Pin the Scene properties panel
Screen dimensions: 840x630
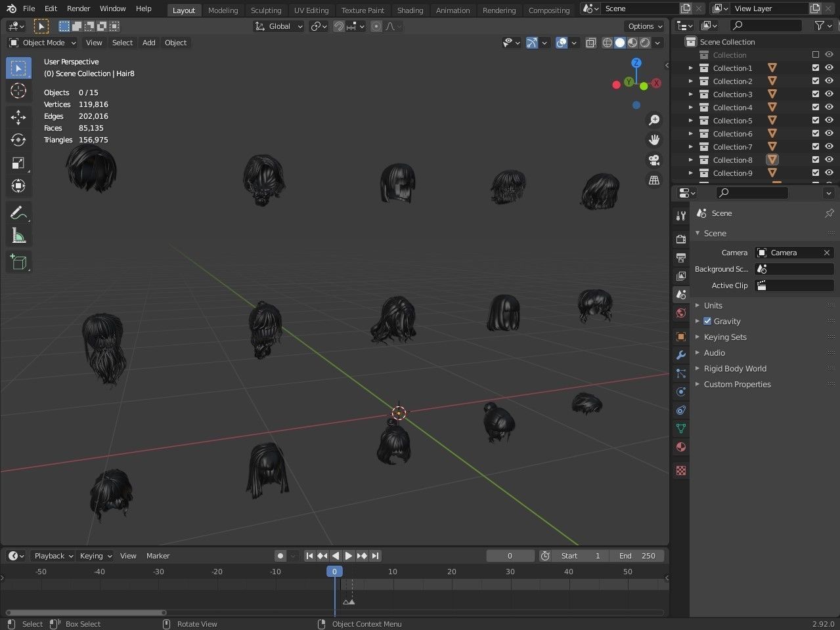point(829,213)
